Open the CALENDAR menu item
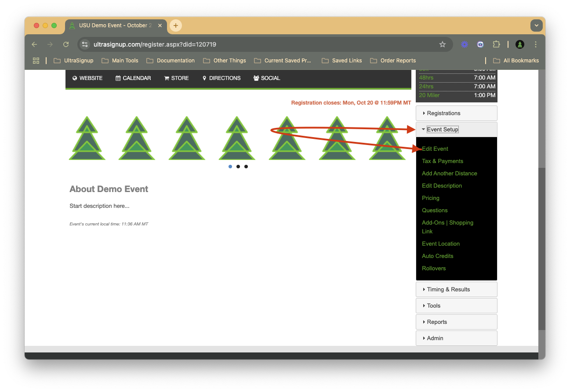This screenshot has height=392, width=570. coord(133,78)
